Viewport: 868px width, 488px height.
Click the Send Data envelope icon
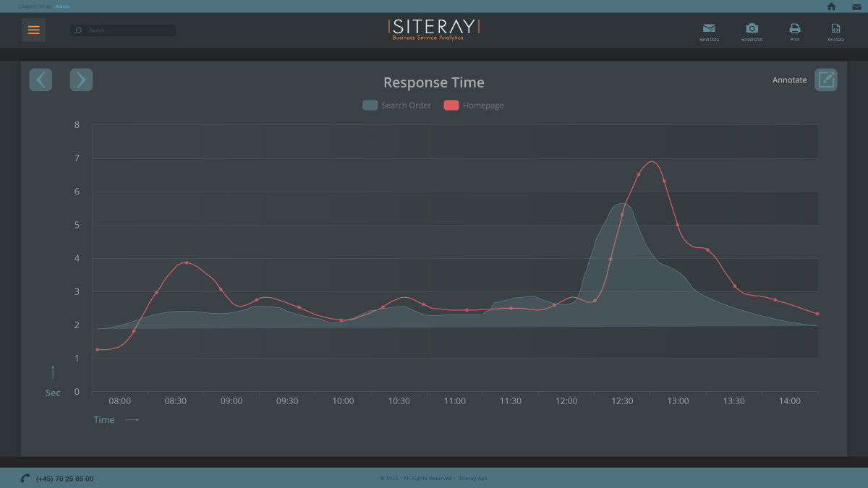(709, 28)
